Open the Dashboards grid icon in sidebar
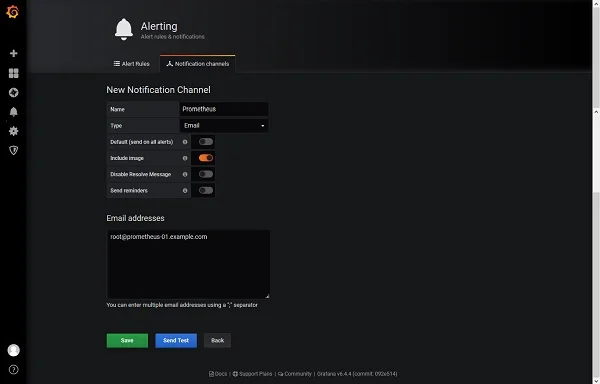The width and height of the screenshot is (600, 384). click(x=13, y=73)
